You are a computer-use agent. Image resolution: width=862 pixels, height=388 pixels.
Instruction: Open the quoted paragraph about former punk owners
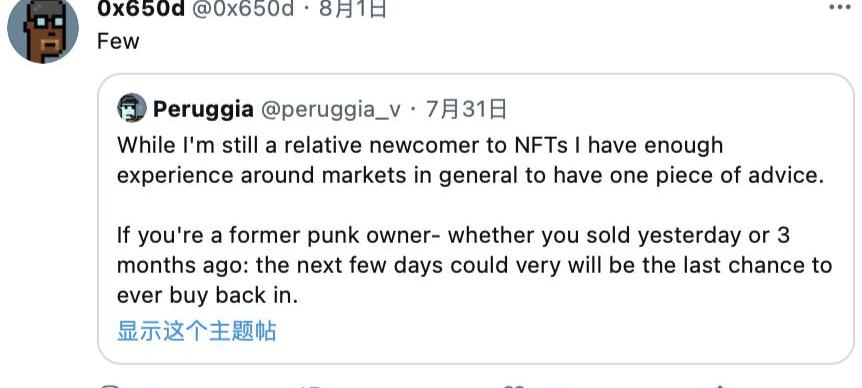[x=474, y=265]
